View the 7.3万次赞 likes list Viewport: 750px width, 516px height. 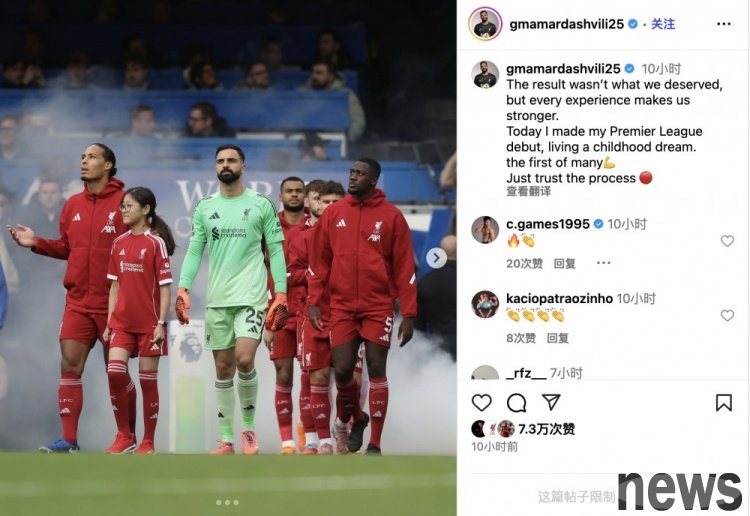(546, 429)
